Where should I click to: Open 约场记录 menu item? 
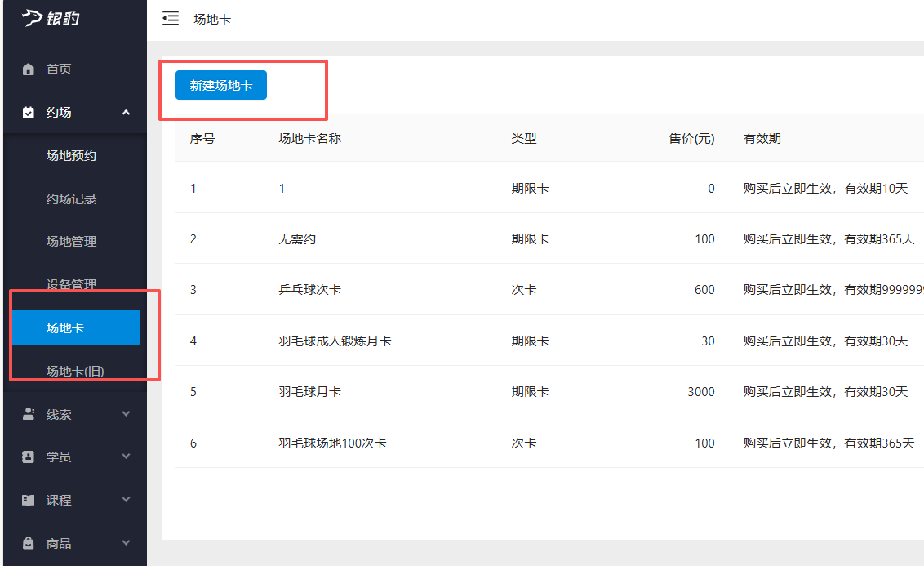pos(71,198)
